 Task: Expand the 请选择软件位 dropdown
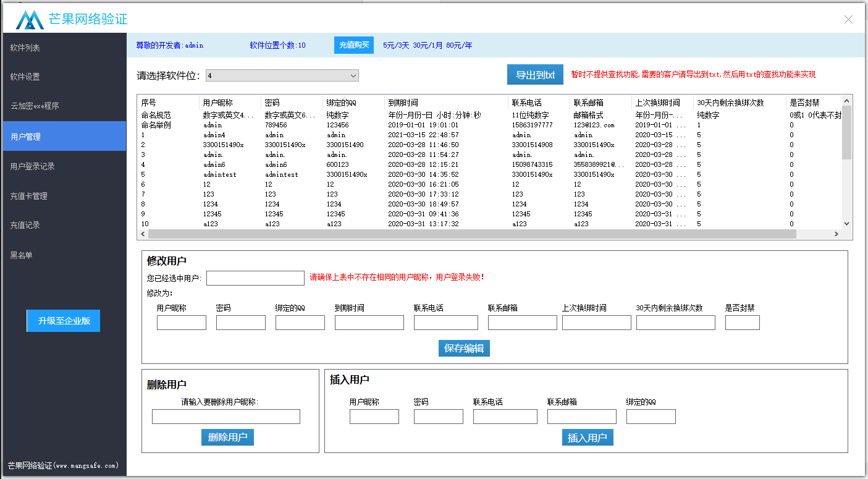click(282, 75)
